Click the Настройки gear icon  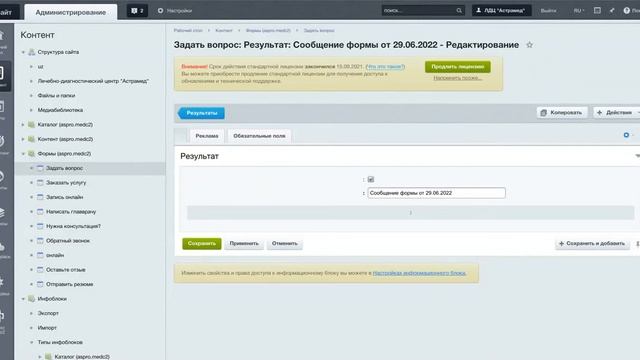[160, 11]
